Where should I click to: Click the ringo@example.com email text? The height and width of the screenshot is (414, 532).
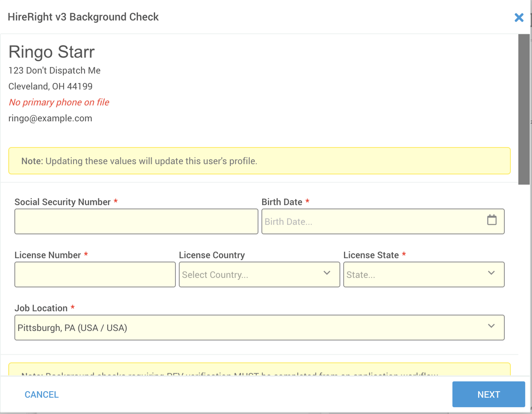[x=50, y=118]
